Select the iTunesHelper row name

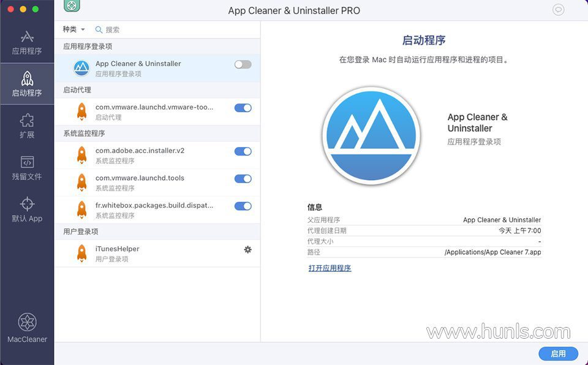[x=118, y=249]
